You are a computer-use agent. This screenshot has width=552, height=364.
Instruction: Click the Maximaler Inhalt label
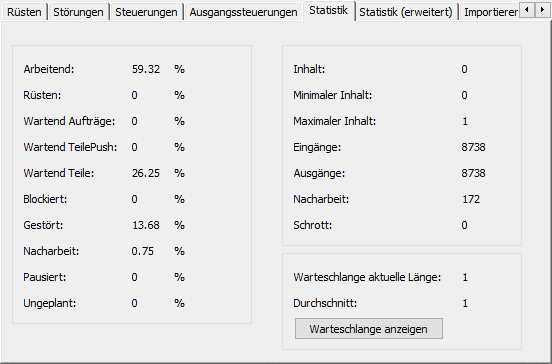click(334, 121)
